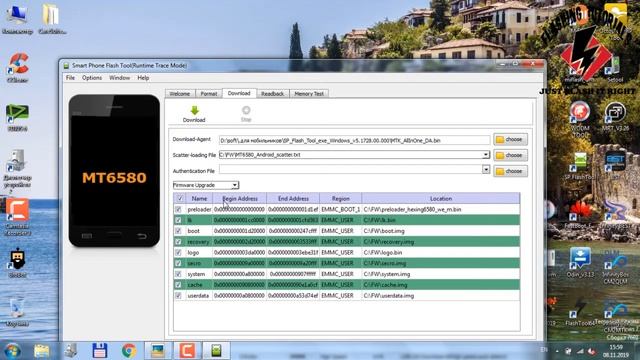Switch to Camtasia in the taskbar
640x360 pixels.
[x=187, y=351]
